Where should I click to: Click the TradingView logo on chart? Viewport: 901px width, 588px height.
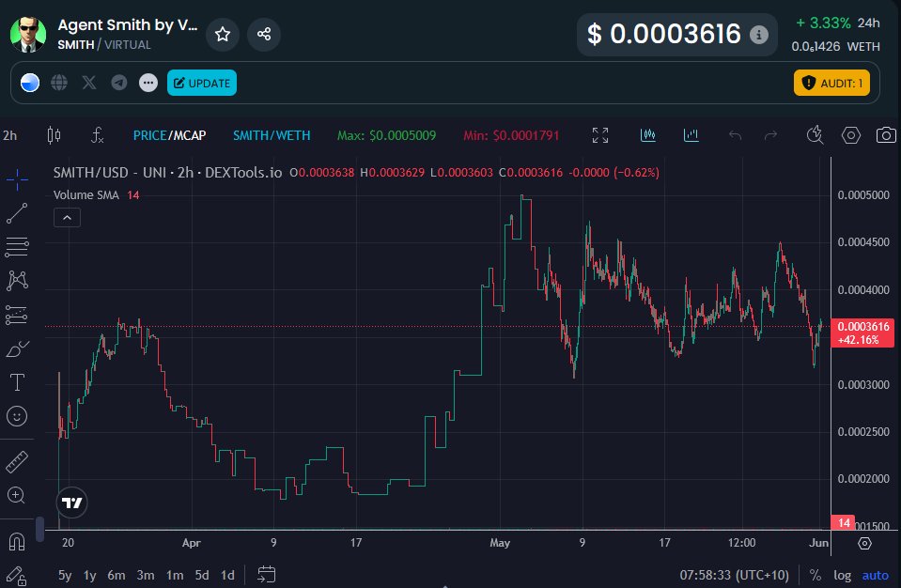pos(71,503)
